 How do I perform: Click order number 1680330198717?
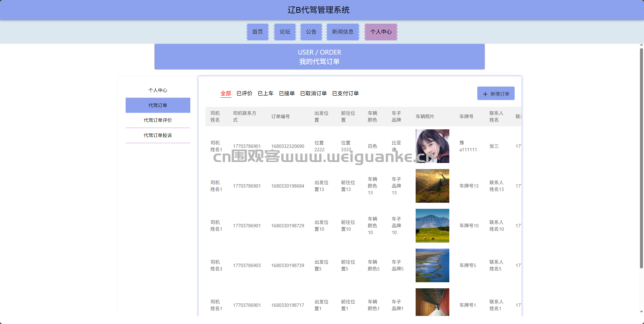(x=288, y=305)
